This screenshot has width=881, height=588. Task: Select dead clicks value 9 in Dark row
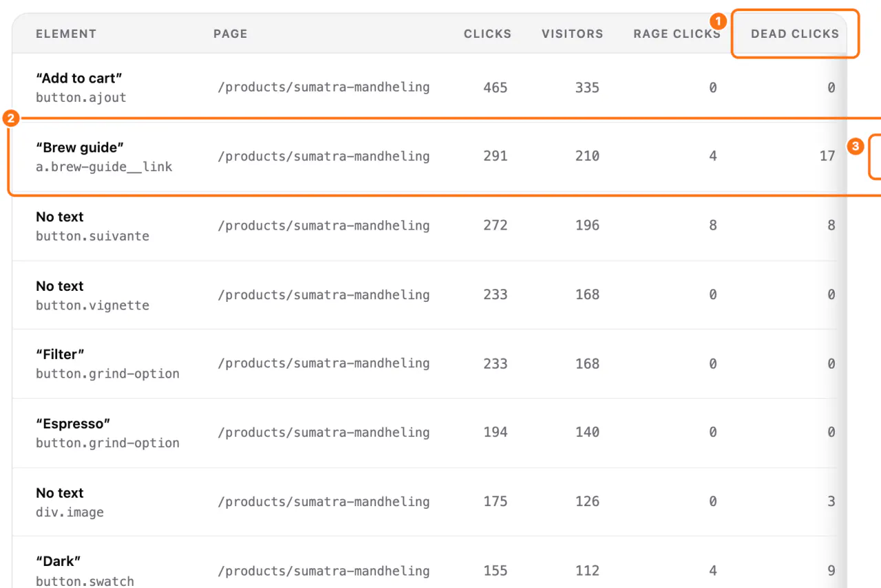(x=831, y=571)
